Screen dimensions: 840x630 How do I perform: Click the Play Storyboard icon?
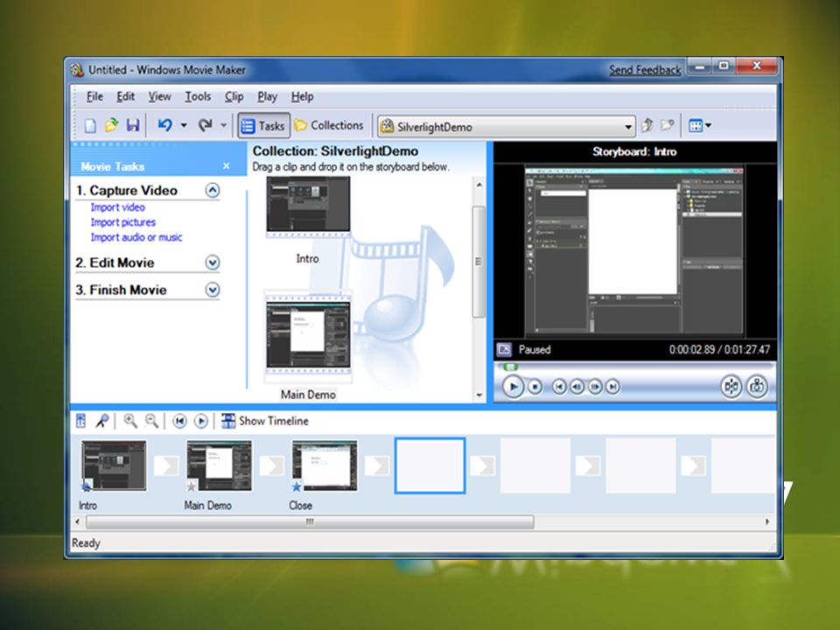point(201,422)
